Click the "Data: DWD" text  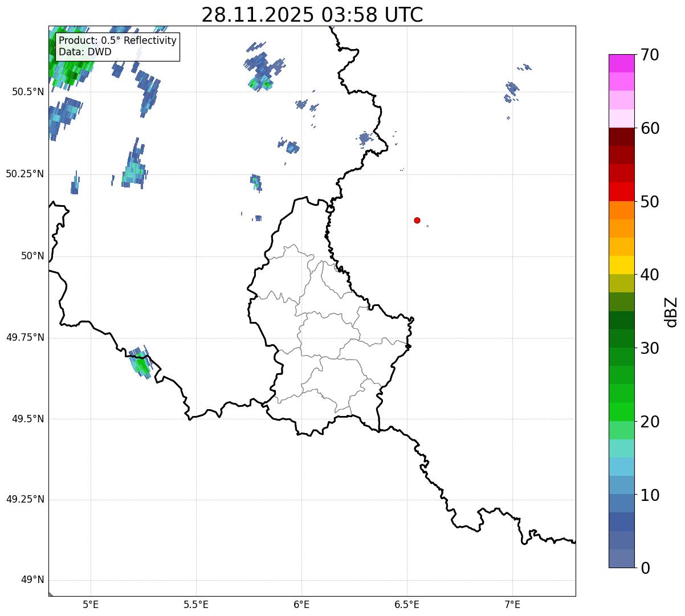[x=85, y=52]
